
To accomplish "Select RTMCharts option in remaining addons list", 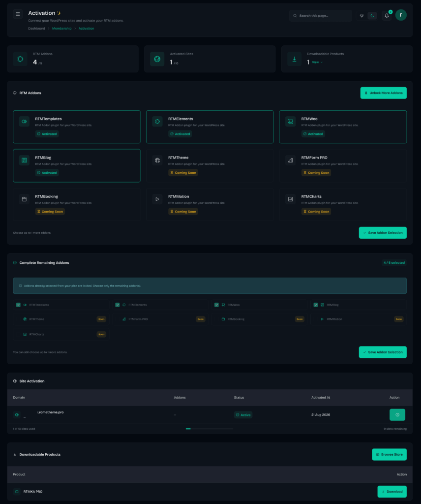I will [x=61, y=334].
